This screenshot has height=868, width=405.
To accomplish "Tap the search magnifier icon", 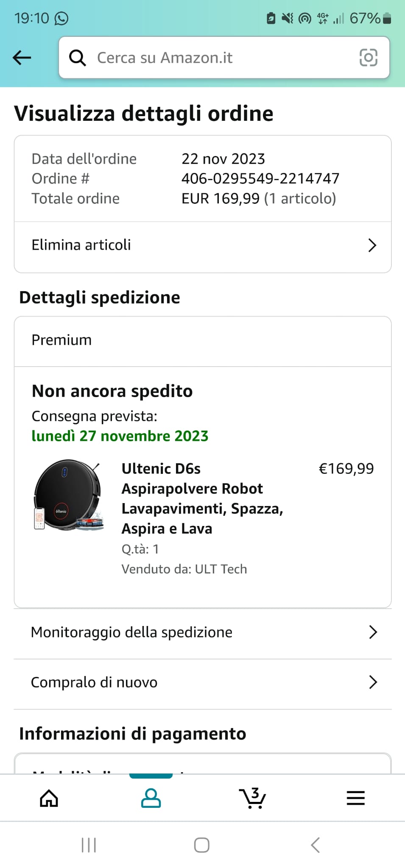I will point(78,58).
